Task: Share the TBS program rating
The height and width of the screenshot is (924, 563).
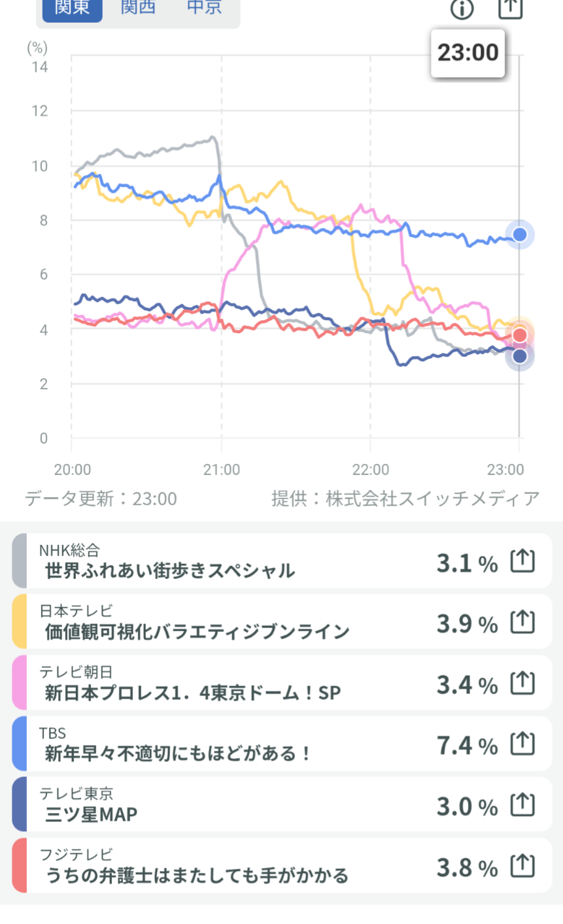Action: [522, 744]
